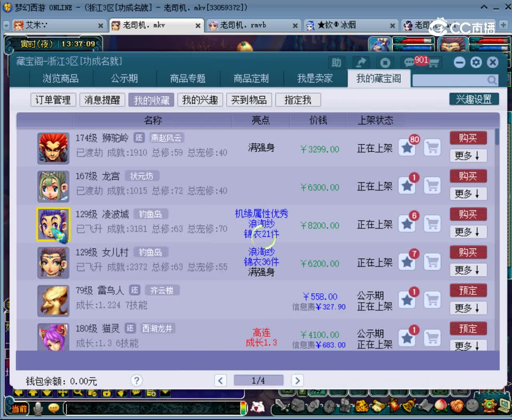
Task: Open 凌波城 character portrait thumbnail
Action: [53, 225]
